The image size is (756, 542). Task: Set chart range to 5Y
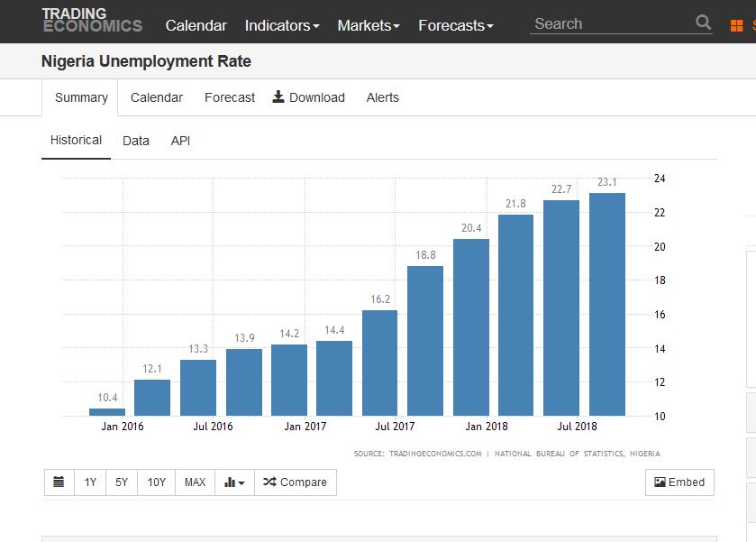pyautogui.click(x=122, y=482)
